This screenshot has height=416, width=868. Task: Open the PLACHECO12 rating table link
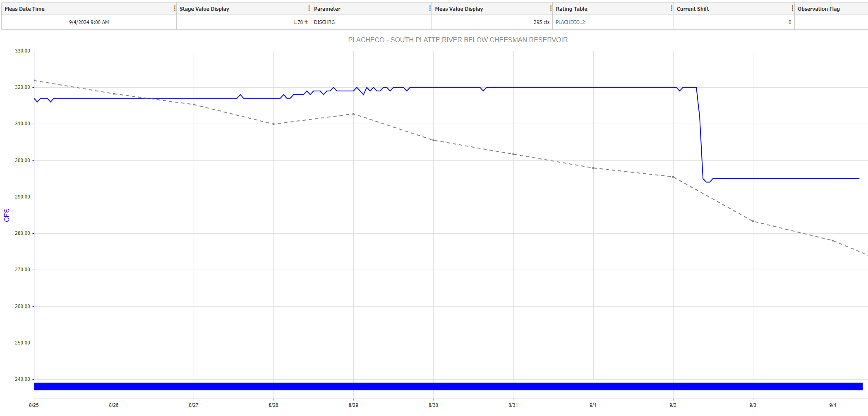(570, 22)
